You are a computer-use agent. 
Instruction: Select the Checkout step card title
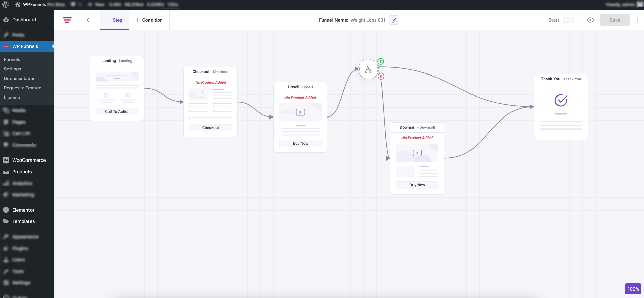(210, 72)
